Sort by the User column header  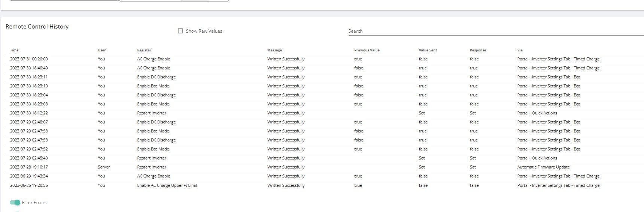pos(102,50)
